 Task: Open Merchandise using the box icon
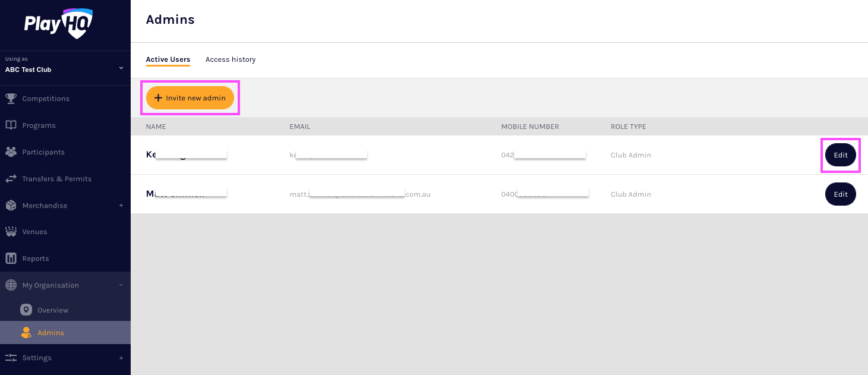click(11, 205)
